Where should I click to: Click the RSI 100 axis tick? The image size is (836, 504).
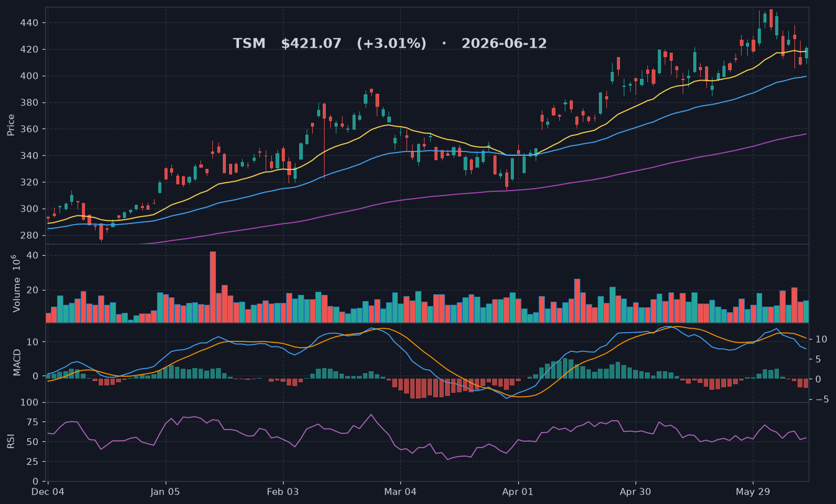click(30, 403)
